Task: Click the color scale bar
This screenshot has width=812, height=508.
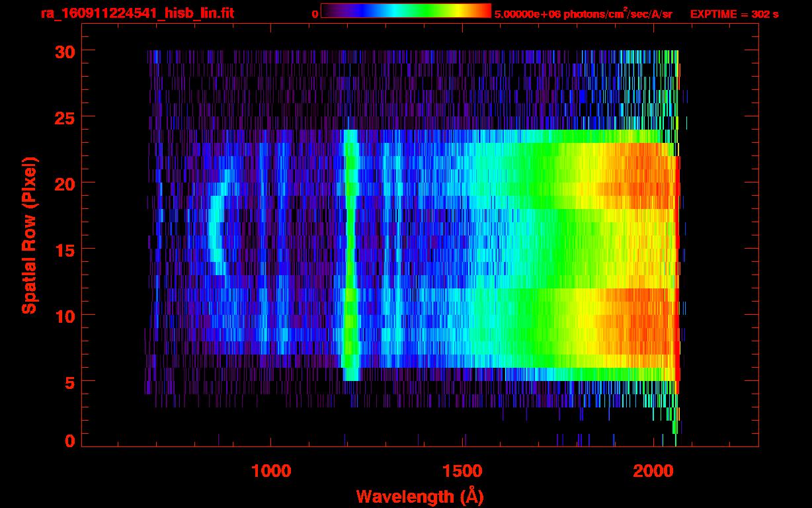Action: tap(406, 11)
